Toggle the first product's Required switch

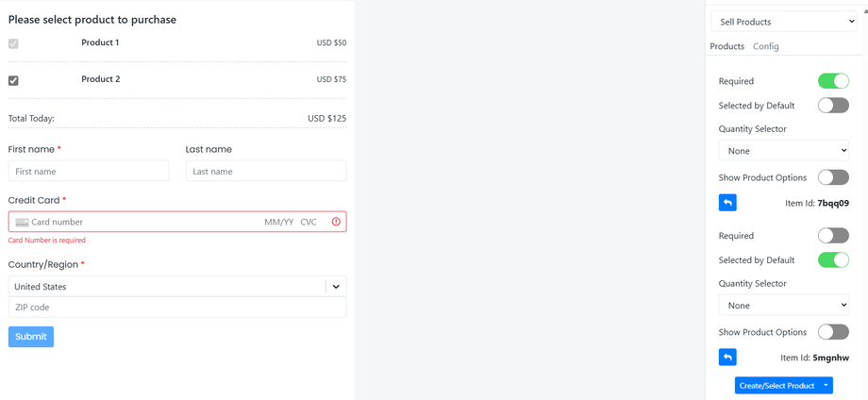click(x=833, y=81)
